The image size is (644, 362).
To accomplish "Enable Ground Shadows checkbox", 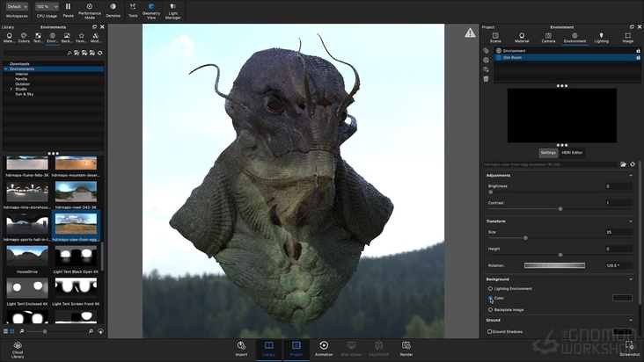I will point(489,331).
